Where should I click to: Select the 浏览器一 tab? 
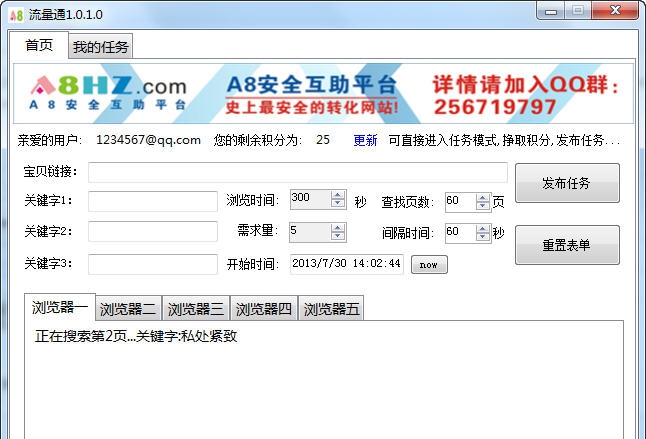click(60, 307)
